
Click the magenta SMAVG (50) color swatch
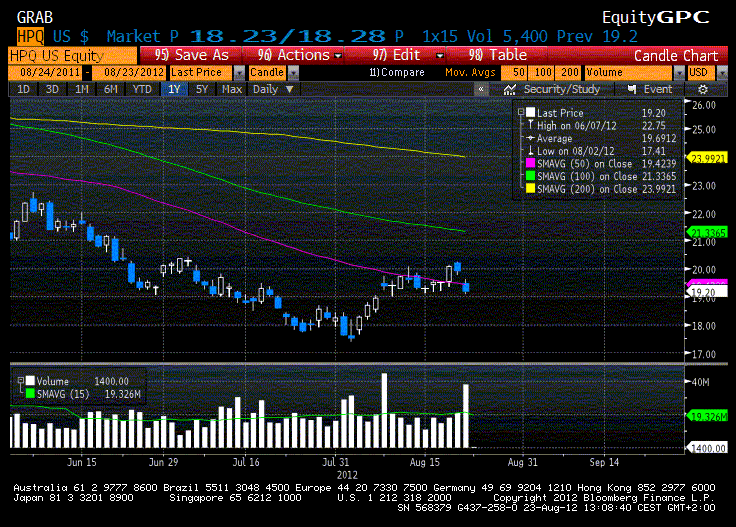pyautogui.click(x=530, y=163)
